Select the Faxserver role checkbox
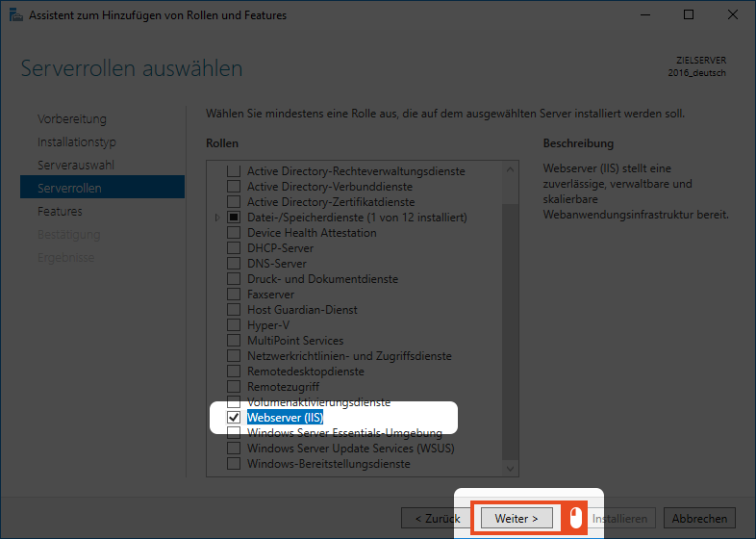This screenshot has width=756, height=539. coord(234,295)
